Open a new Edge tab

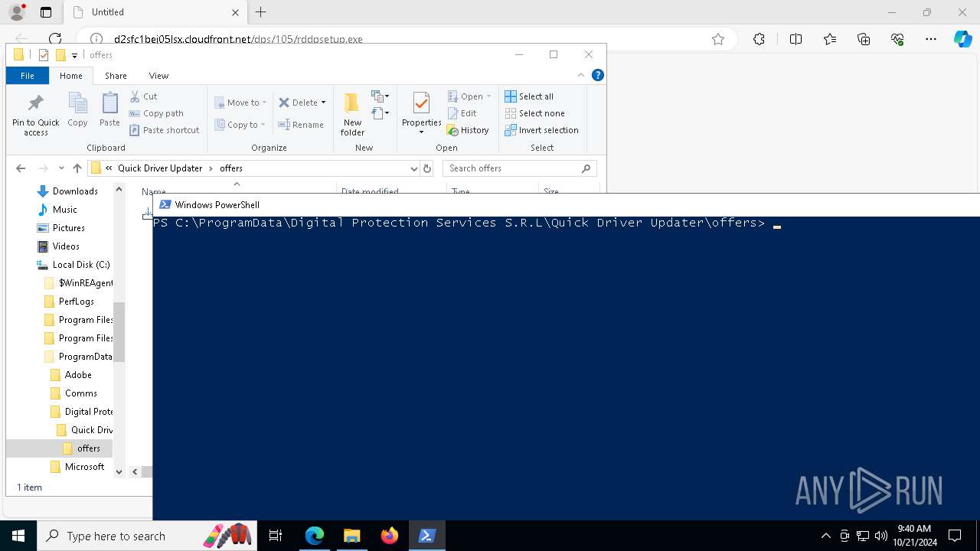click(x=261, y=12)
